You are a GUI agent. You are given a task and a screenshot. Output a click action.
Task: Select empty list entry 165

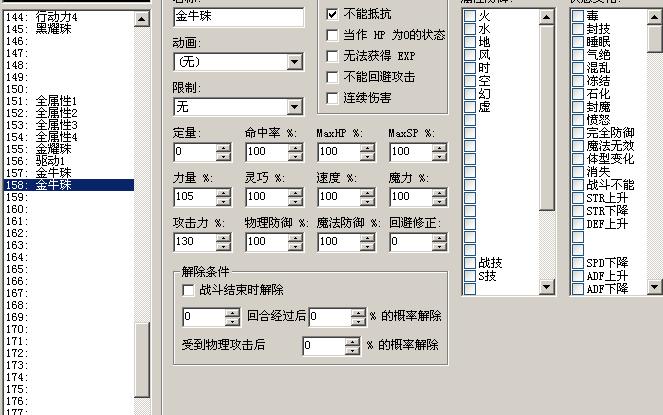69,269
